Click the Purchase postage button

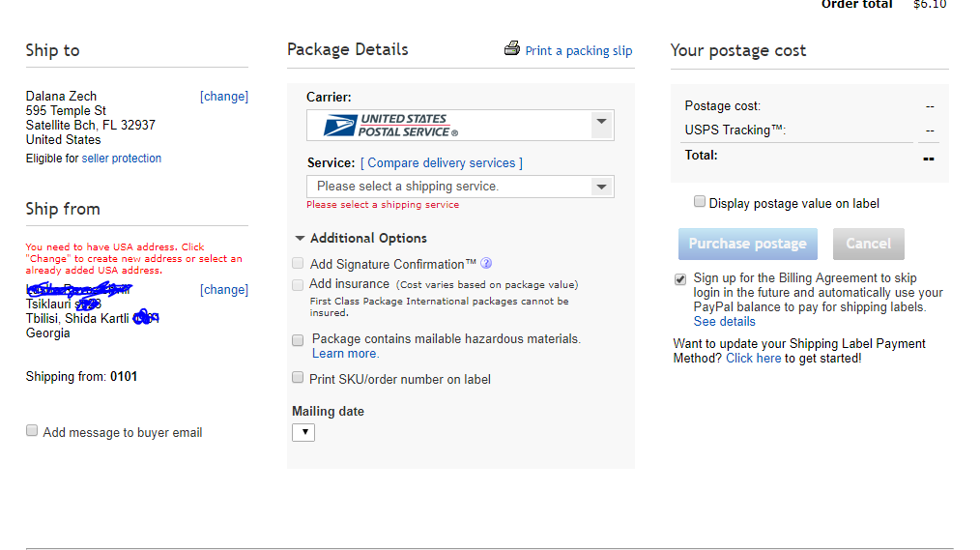pyautogui.click(x=747, y=244)
